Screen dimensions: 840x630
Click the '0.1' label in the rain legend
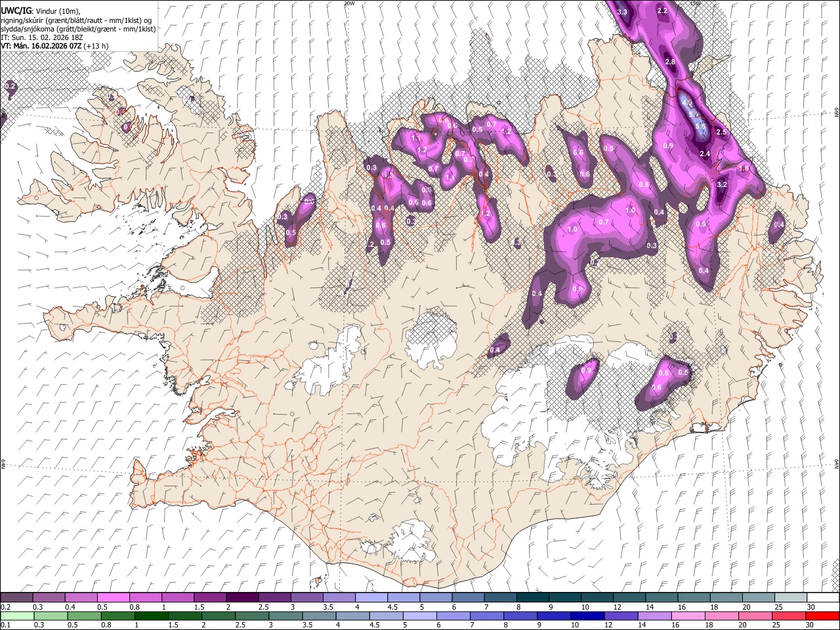pyautogui.click(x=5, y=625)
